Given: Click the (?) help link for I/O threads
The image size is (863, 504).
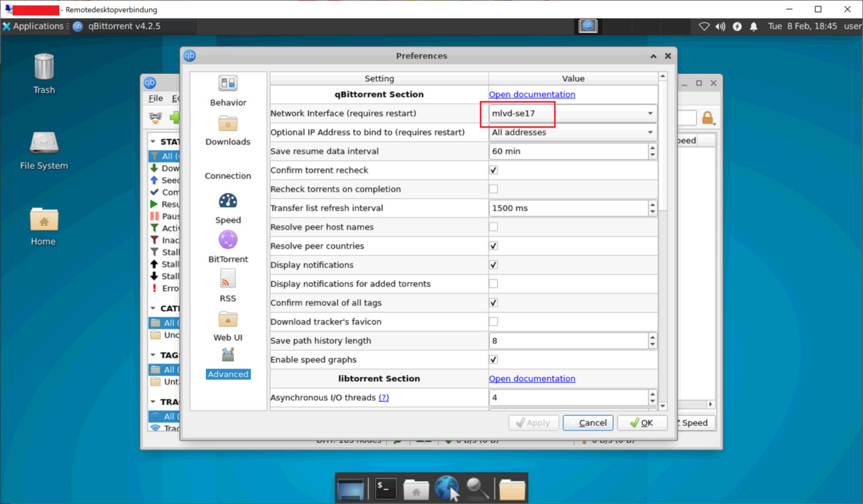Looking at the screenshot, I should [384, 398].
